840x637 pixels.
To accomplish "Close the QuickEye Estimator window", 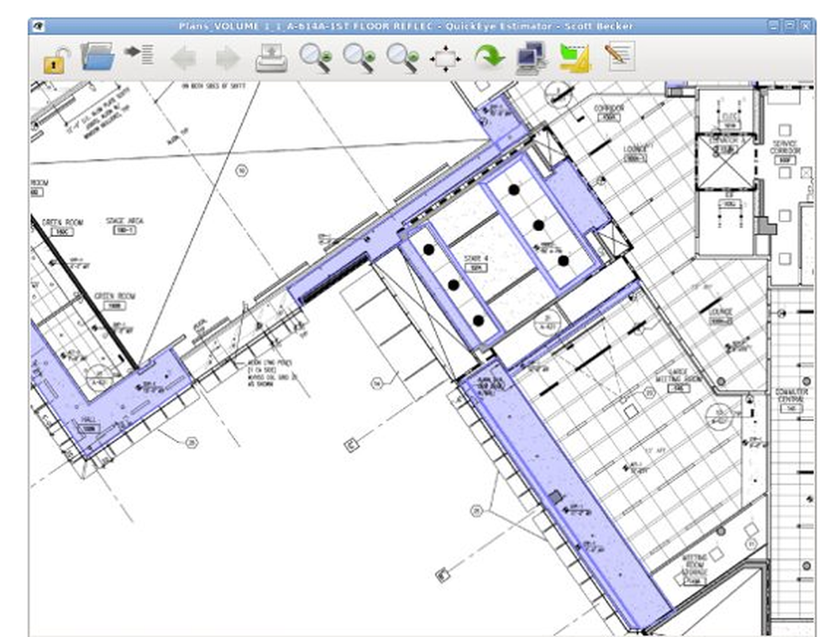I will coord(806,26).
